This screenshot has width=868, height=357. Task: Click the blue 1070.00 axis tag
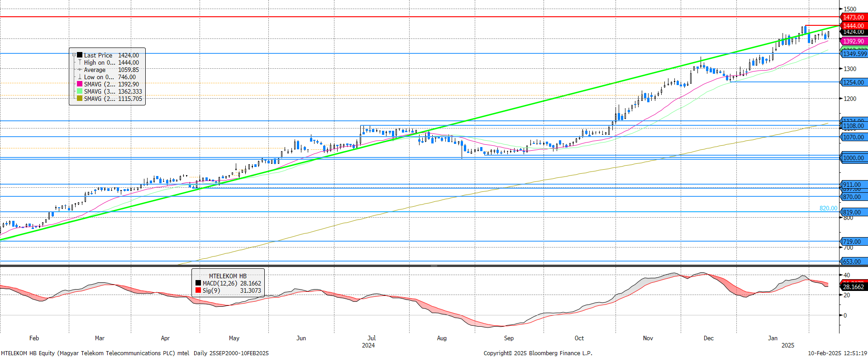(854, 137)
